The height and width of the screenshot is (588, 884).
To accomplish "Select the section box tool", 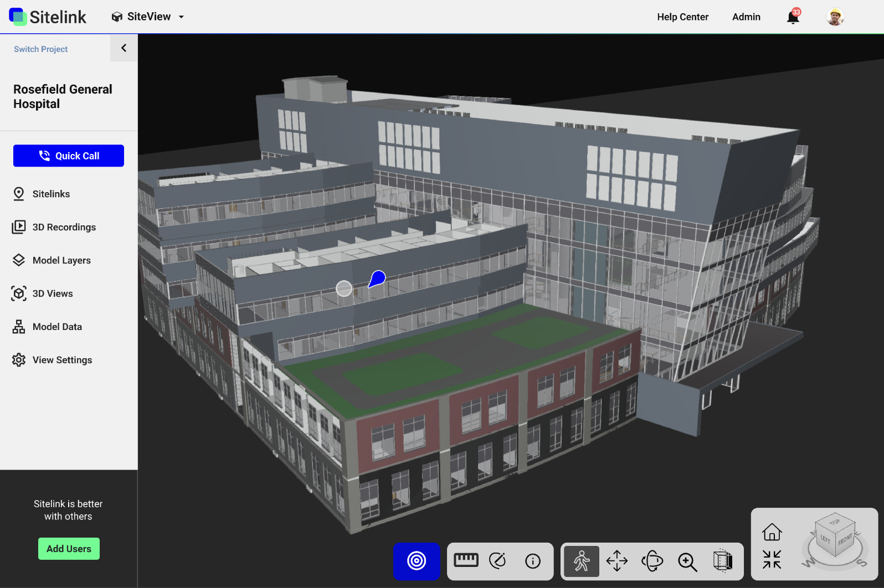I will (723, 561).
